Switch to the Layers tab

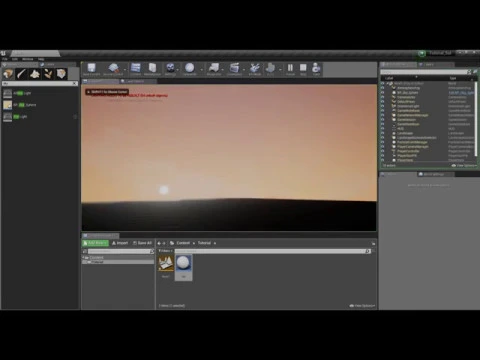(x=437, y=64)
